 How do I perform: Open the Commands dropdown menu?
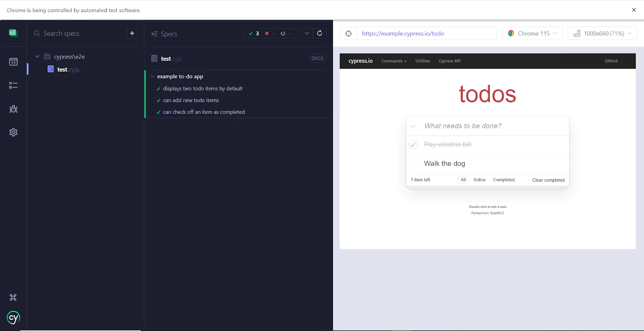pos(394,61)
